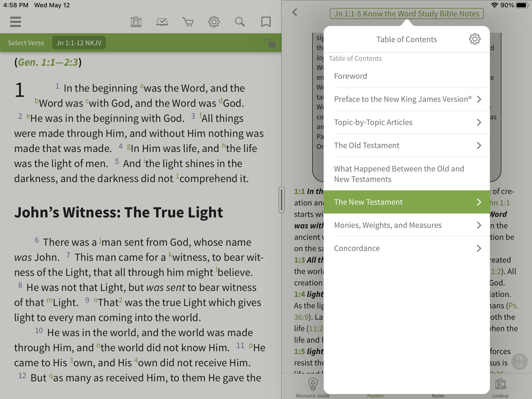Open Topic-by-Topic Articles
The width and height of the screenshot is (532, 399).
(407, 122)
